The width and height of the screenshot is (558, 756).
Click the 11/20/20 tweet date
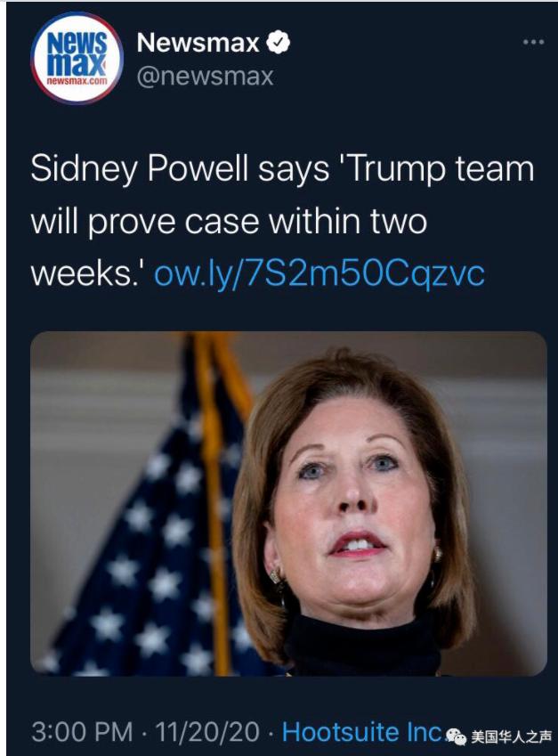pyautogui.click(x=207, y=732)
